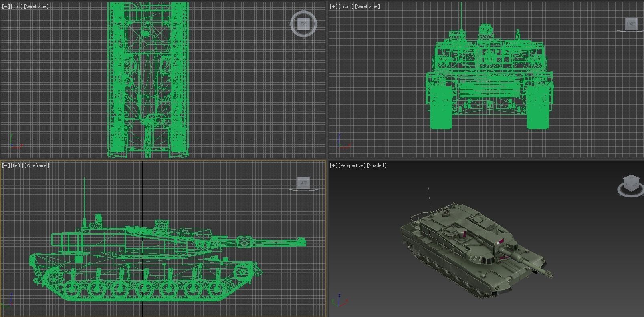Image resolution: width=644 pixels, height=317 pixels.
Task: Open the [+] menu in Top viewport
Action: point(6,6)
